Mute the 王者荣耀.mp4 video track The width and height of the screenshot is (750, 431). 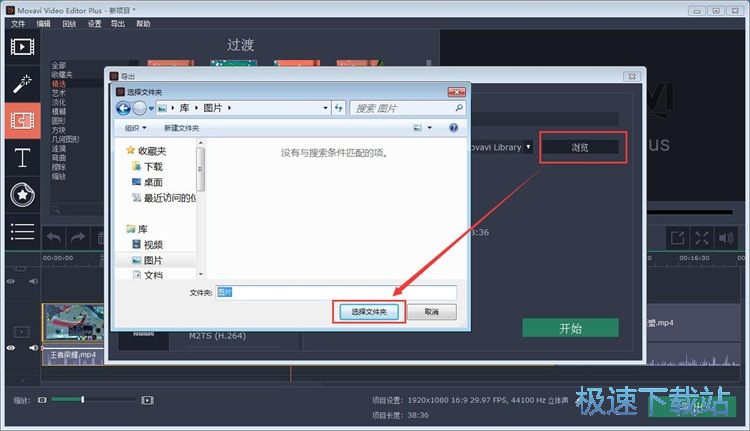click(x=33, y=348)
